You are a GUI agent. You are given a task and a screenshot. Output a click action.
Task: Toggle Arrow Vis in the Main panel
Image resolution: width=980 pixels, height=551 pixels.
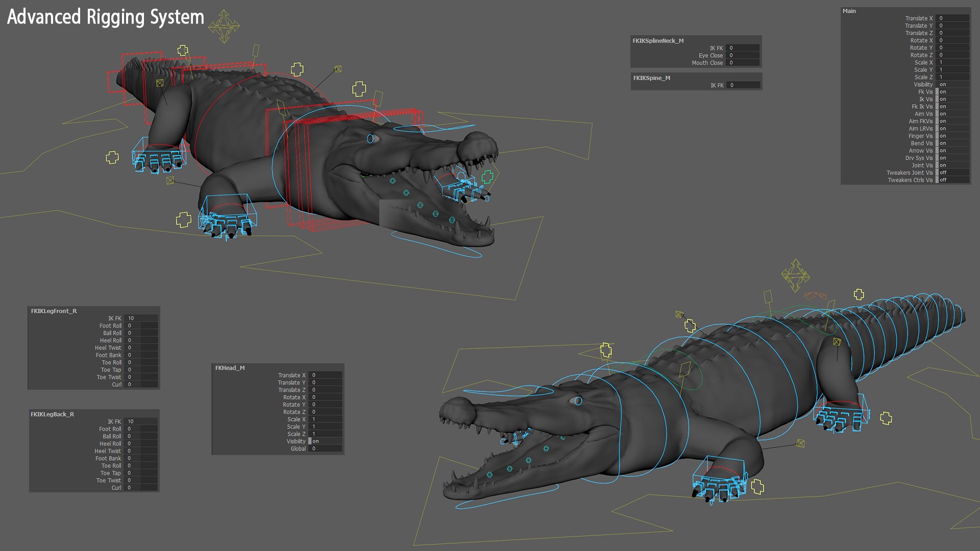coord(953,151)
